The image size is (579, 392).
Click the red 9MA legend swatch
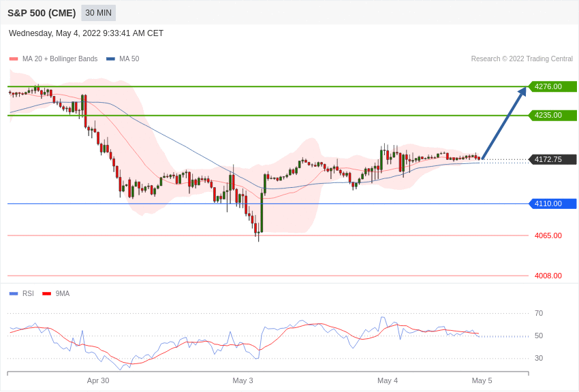pyautogui.click(x=46, y=294)
